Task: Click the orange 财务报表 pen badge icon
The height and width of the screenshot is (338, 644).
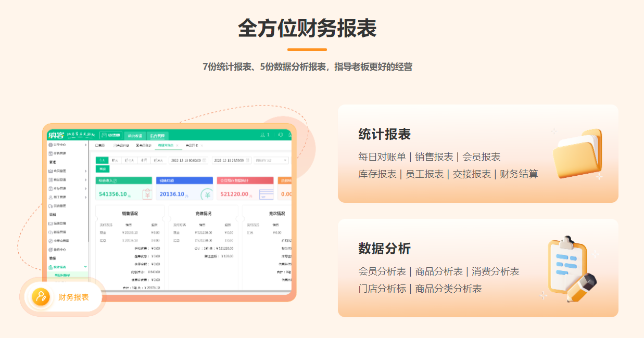Action: coord(41,296)
